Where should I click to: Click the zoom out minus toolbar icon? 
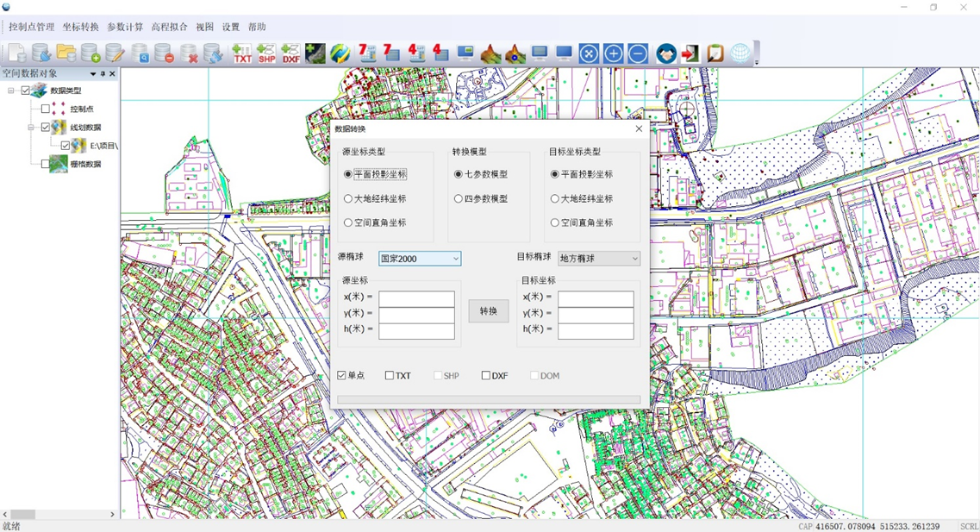click(x=638, y=54)
